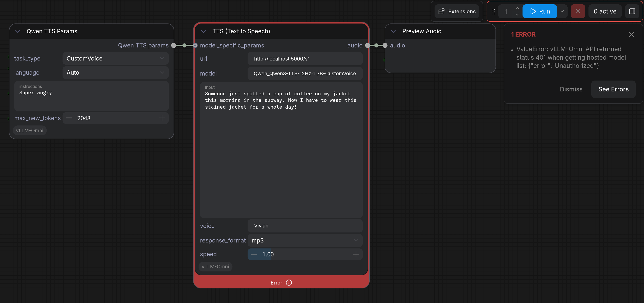Click the Error info icon
The width and height of the screenshot is (644, 303).
tap(289, 283)
